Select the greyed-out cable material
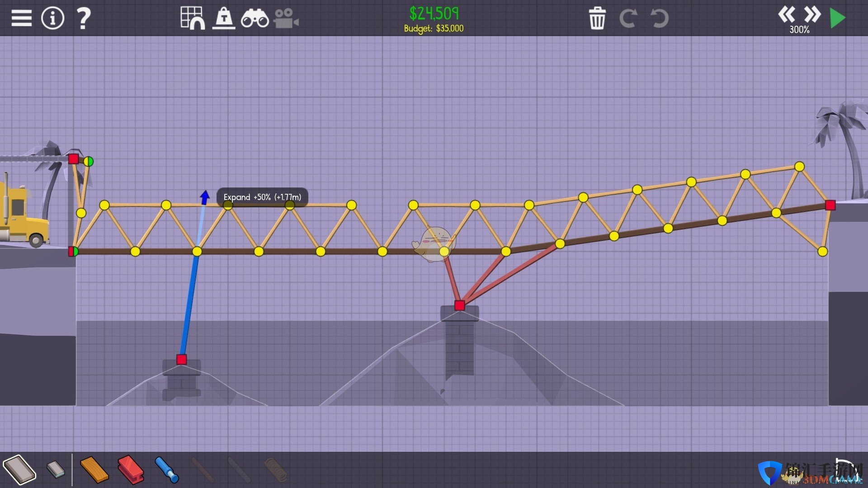Image resolution: width=868 pixels, height=488 pixels. (x=239, y=470)
